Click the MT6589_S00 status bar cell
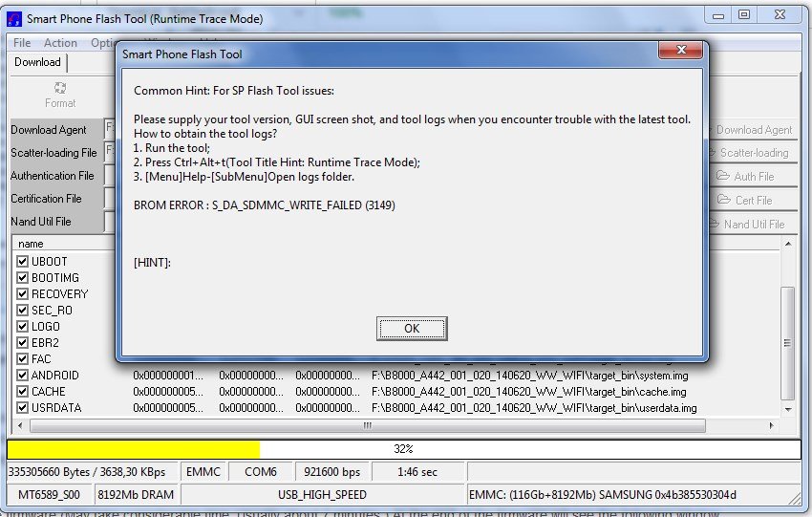Viewport: 812px width, 517px height. (49, 495)
